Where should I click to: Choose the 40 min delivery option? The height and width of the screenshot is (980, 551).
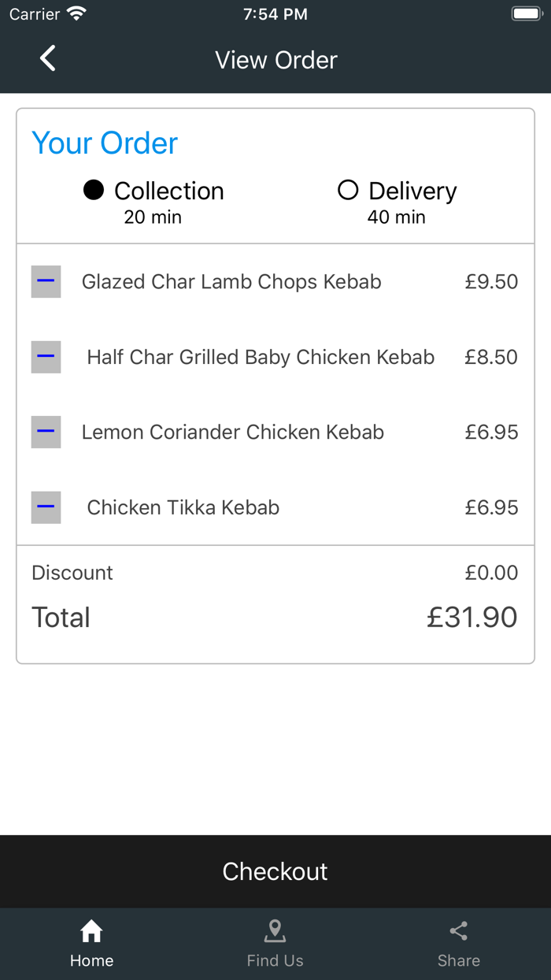tap(396, 217)
